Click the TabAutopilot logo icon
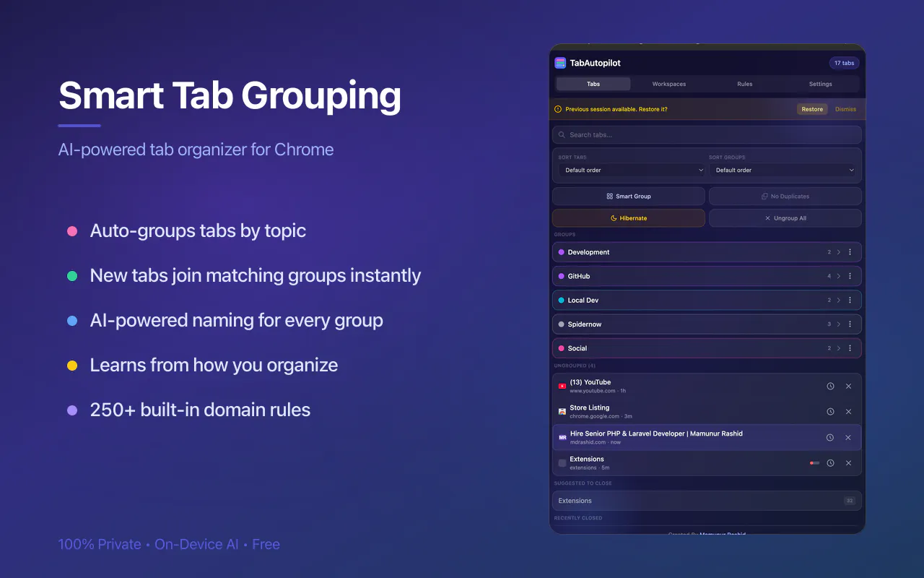Image resolution: width=924 pixels, height=578 pixels. click(x=560, y=63)
